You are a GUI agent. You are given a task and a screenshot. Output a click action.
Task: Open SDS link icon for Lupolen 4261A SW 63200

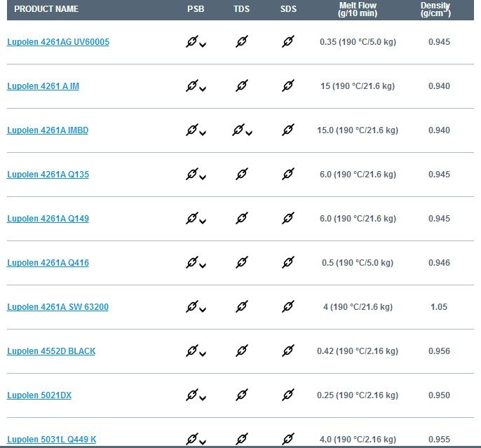tap(288, 306)
